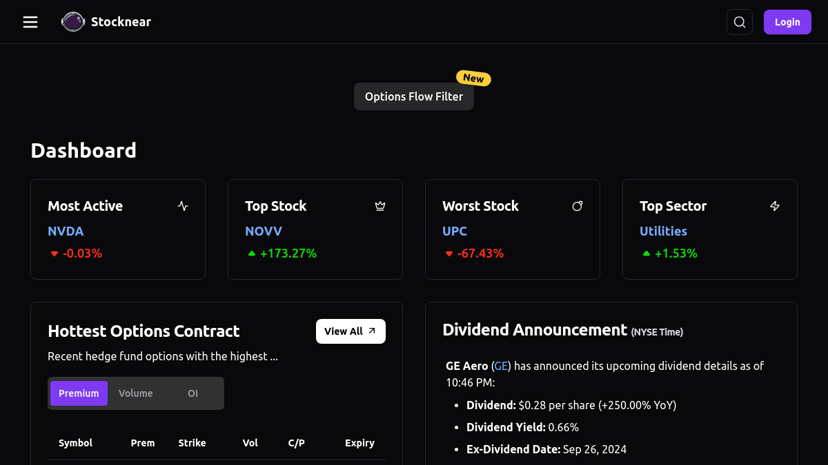Click the Hottest Options Contract heading
Viewport: 828px width, 465px height.
144,331
